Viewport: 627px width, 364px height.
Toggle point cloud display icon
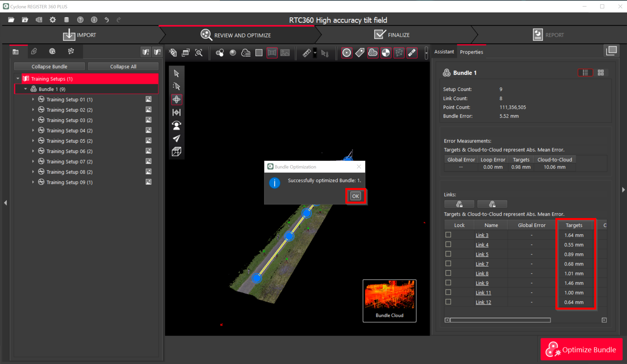tap(373, 53)
